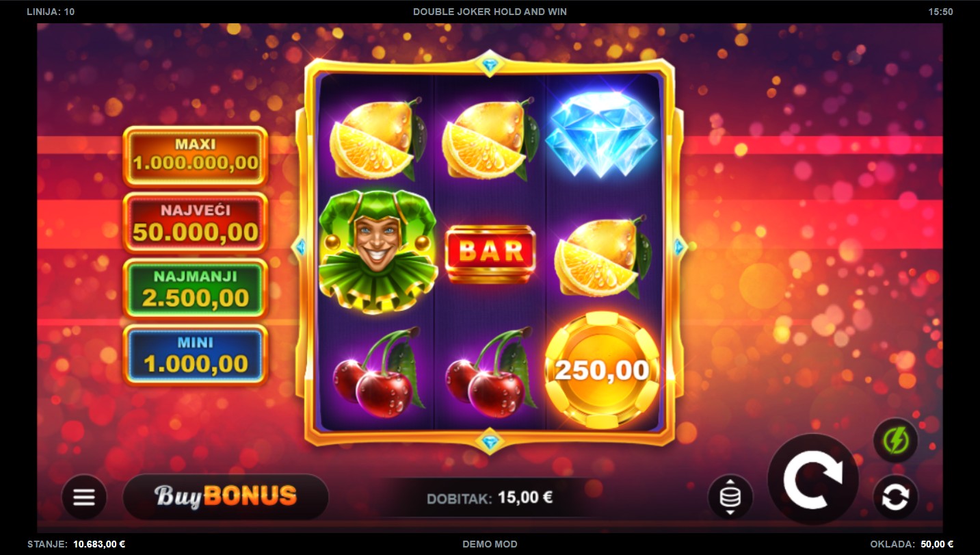The height and width of the screenshot is (555, 980).
Task: Toggle turbo mode lightning icon
Action: 895,440
